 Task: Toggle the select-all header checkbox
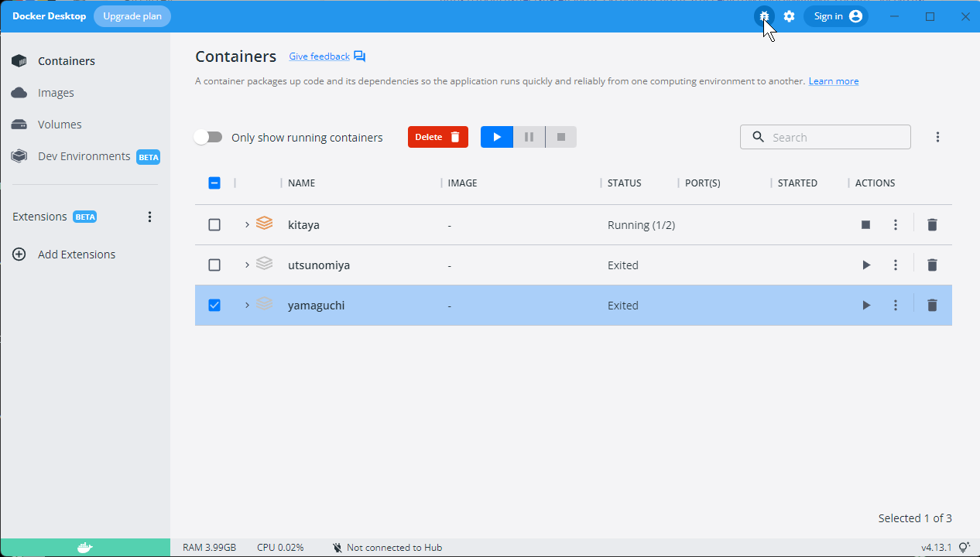pos(214,183)
